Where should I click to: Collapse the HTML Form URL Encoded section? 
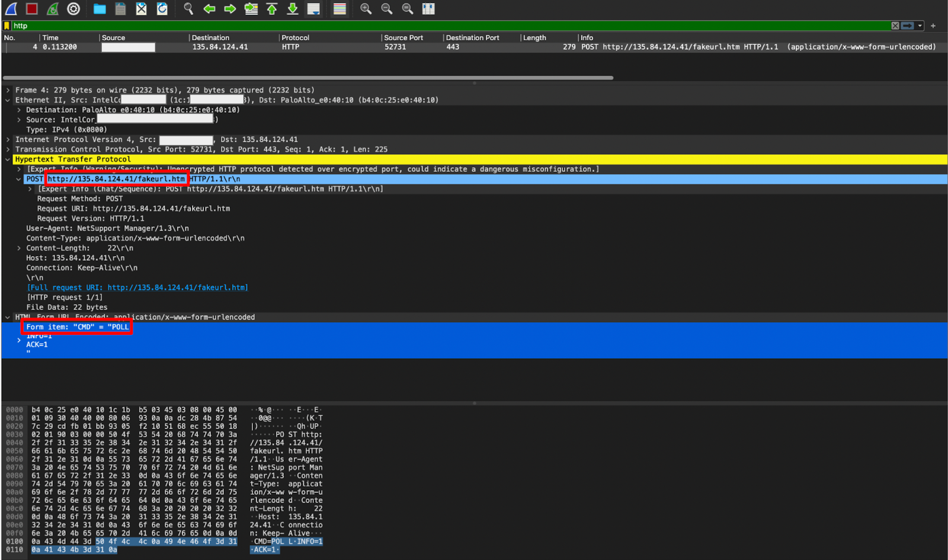point(8,318)
